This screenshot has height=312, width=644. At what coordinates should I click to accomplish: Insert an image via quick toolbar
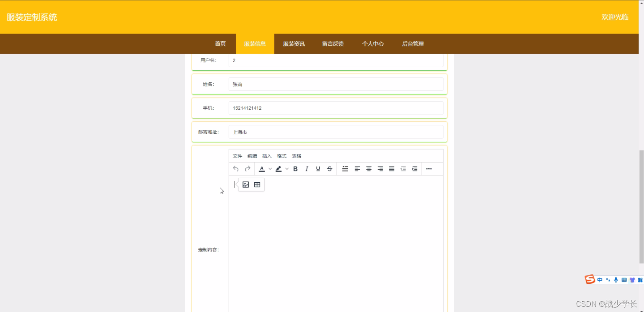tap(246, 184)
